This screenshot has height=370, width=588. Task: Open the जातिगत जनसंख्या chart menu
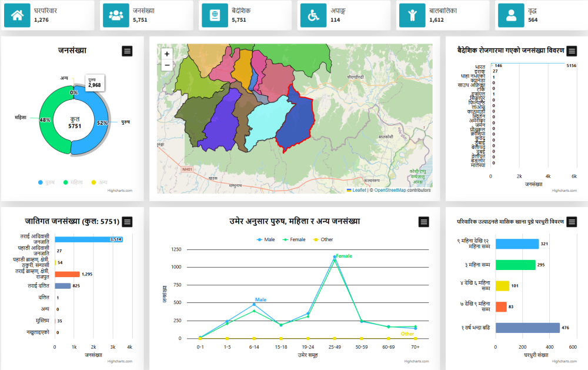tap(127, 222)
